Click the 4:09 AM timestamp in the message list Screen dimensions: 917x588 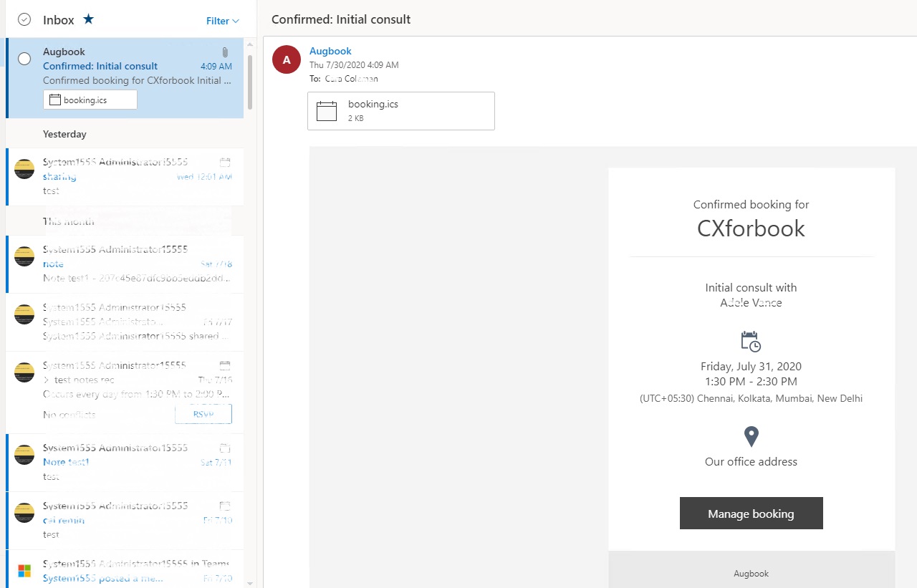coord(216,67)
